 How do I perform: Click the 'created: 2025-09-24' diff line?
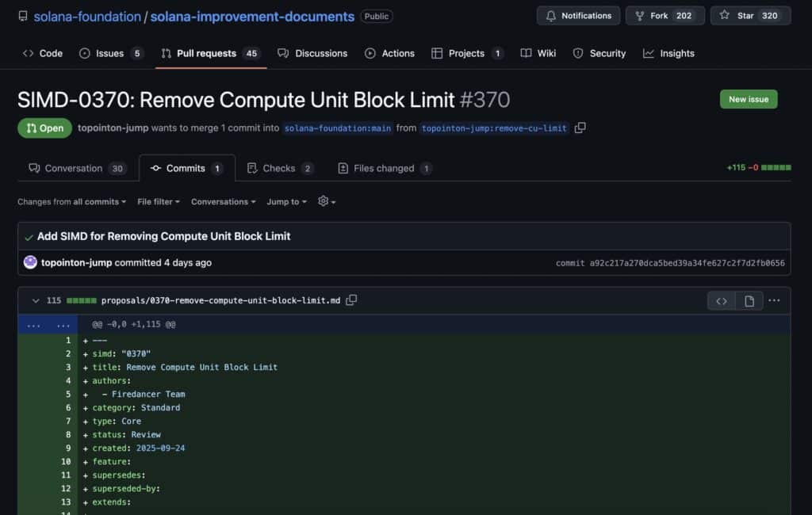pos(138,448)
